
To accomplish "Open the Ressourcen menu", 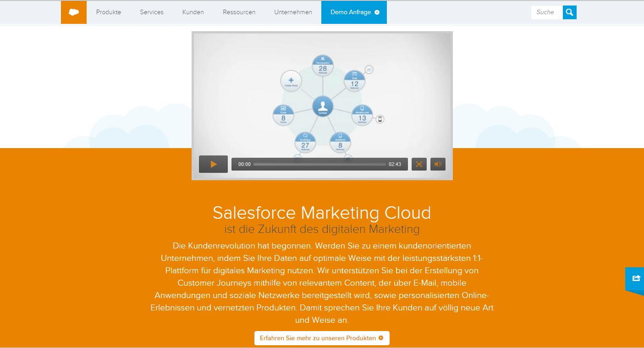I will point(239,12).
